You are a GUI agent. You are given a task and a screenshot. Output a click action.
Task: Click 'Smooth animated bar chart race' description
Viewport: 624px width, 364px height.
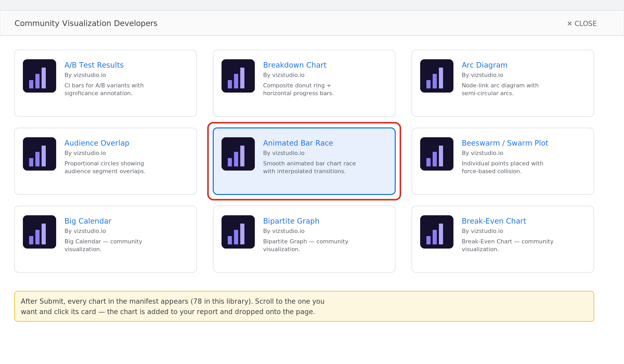[309, 167]
